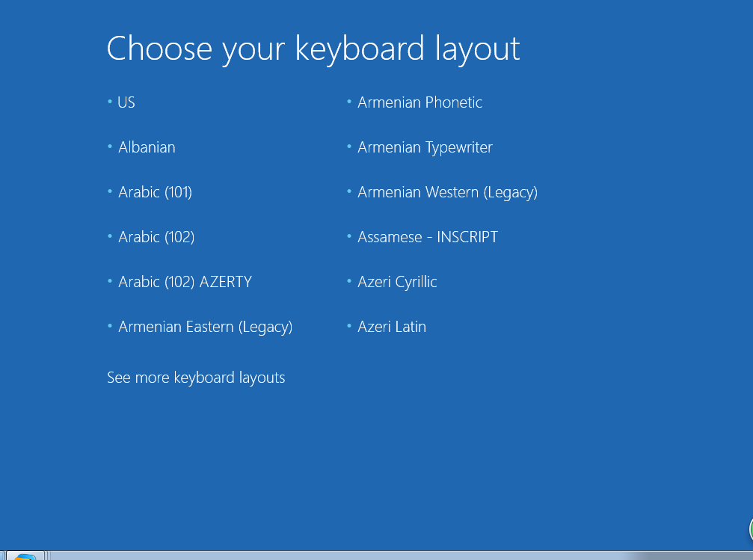Select Armenian Eastern (Legacy) layout
The height and width of the screenshot is (560, 753).
point(205,327)
